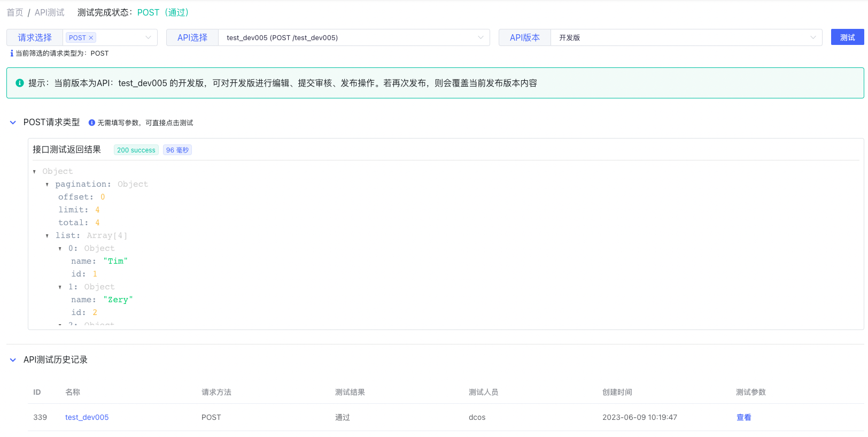
Task: Click the 通过 result cell
Action: [343, 417]
